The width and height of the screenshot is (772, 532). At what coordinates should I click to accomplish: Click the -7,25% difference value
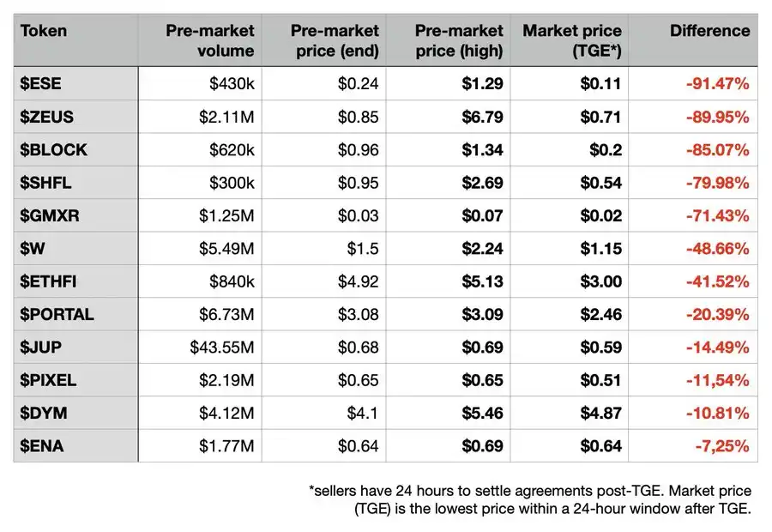(721, 446)
